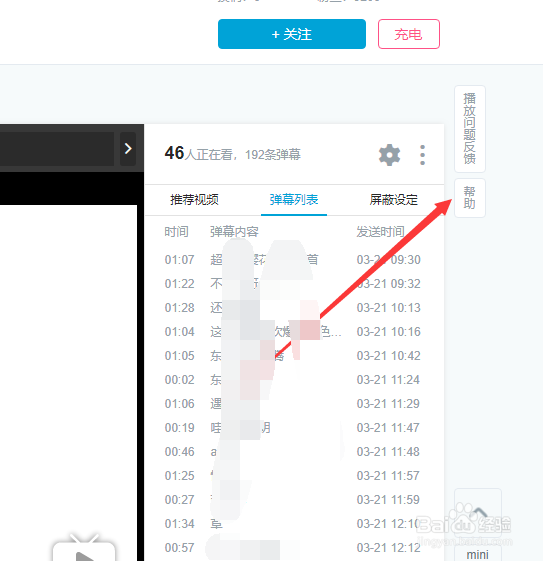Sort danmaku by 时间 column header
This screenshot has width=543, height=561.
[x=176, y=231]
